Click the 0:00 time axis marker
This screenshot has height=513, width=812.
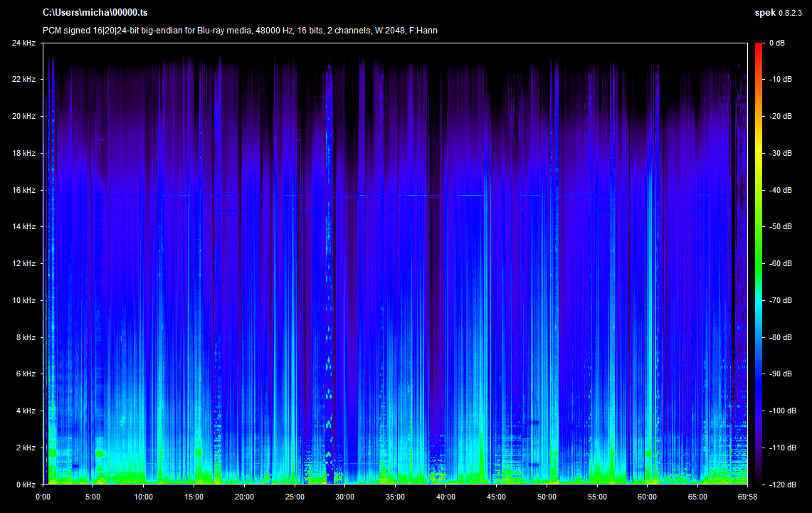(x=43, y=497)
